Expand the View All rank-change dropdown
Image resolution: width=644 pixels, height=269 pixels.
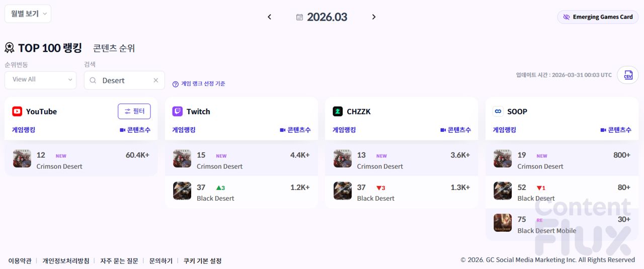tap(40, 79)
